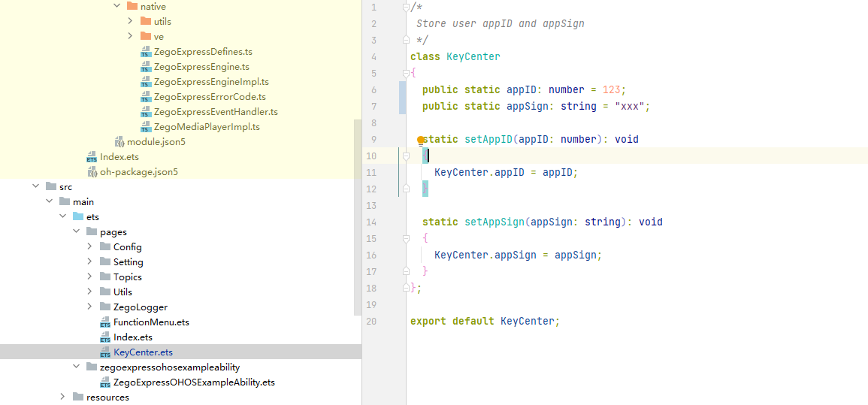
Task: Click the FunctionMenu.ets file icon
Action: [105, 322]
